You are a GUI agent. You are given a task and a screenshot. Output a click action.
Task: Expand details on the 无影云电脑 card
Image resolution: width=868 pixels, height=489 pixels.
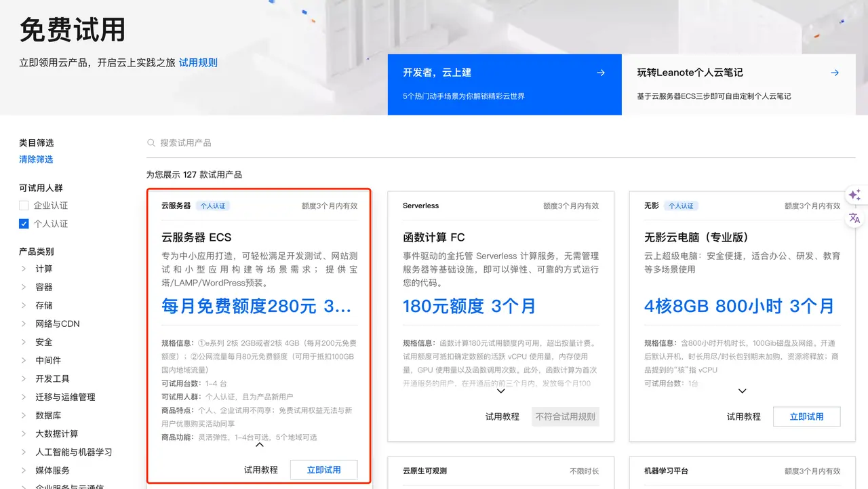(742, 391)
